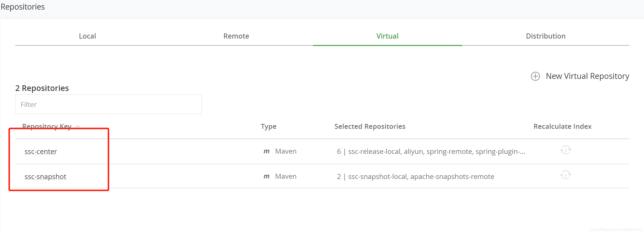Click the plus icon for new virtual repository

(x=535, y=76)
